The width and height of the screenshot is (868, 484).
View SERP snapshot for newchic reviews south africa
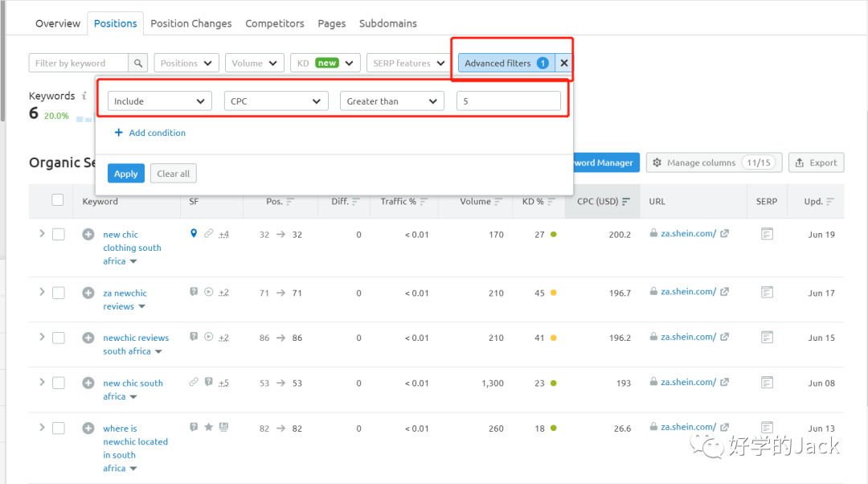pos(767,337)
